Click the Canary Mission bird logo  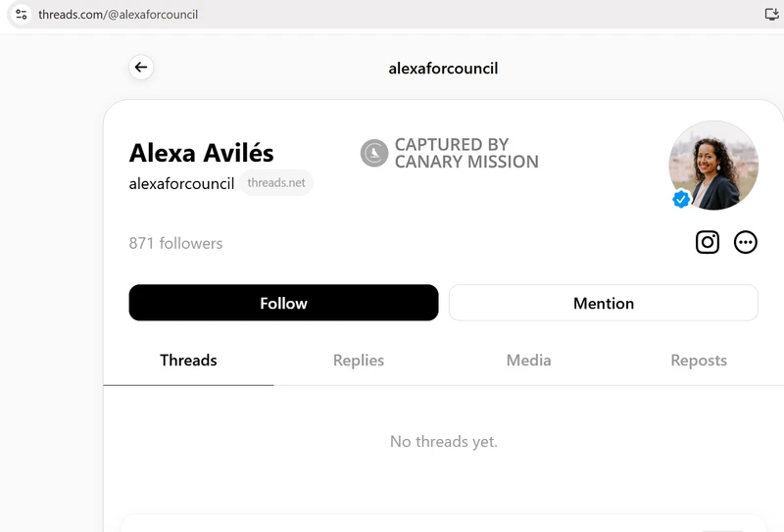click(374, 153)
